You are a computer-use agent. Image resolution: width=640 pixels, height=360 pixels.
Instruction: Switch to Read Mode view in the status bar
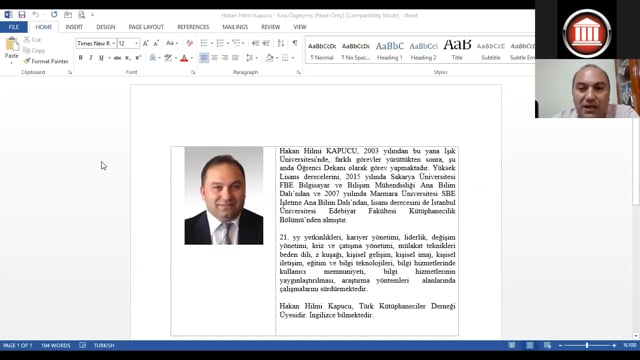point(512,345)
